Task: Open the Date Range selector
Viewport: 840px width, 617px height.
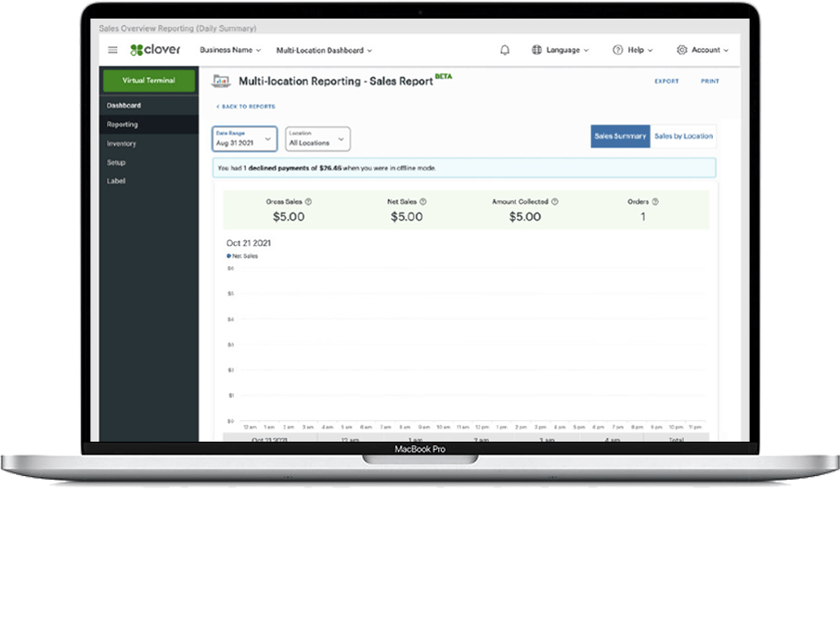Action: pos(245,139)
